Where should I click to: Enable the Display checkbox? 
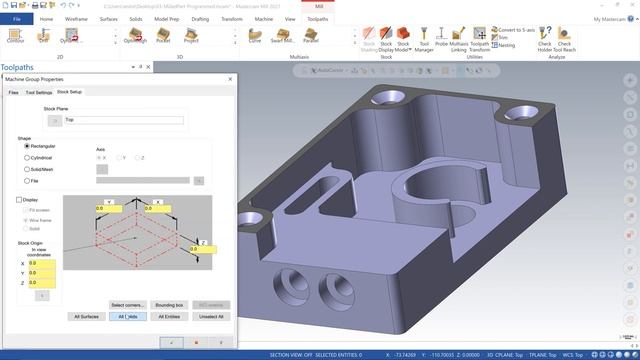(x=19, y=200)
